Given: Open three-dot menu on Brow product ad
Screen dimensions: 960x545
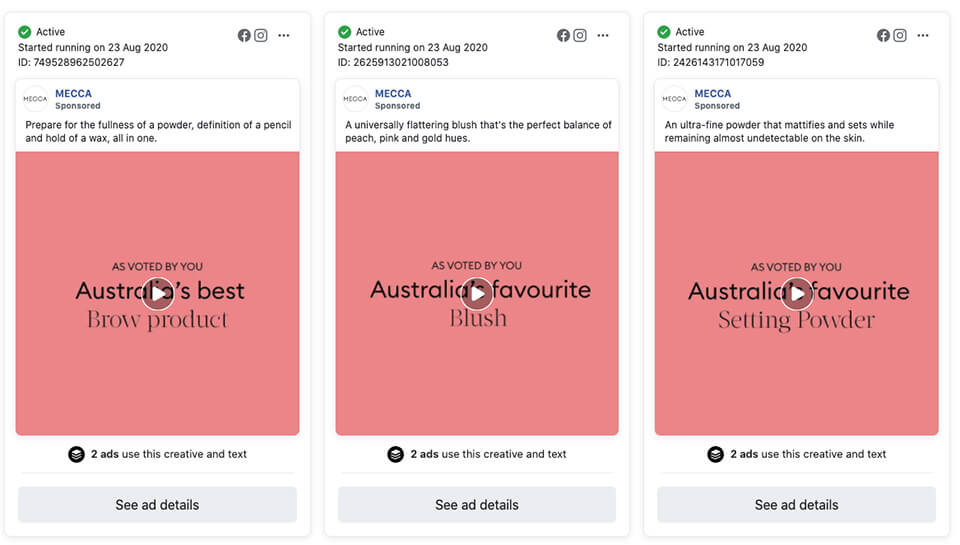Looking at the screenshot, I should click(x=283, y=36).
